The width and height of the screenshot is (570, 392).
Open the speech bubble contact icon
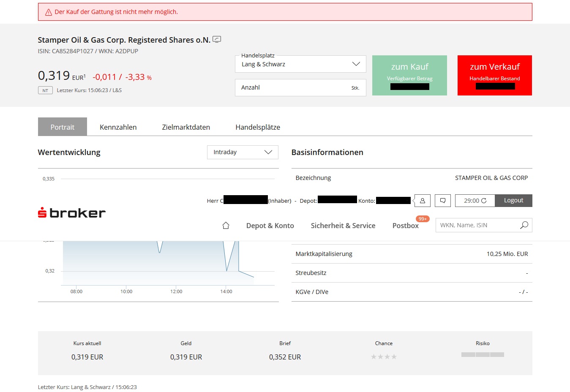[x=442, y=200]
